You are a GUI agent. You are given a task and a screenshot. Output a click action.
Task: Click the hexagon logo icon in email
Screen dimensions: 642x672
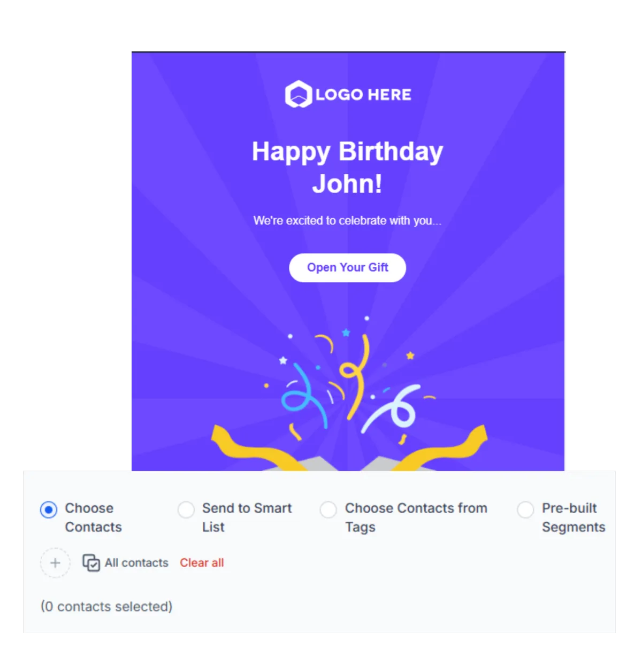point(299,94)
